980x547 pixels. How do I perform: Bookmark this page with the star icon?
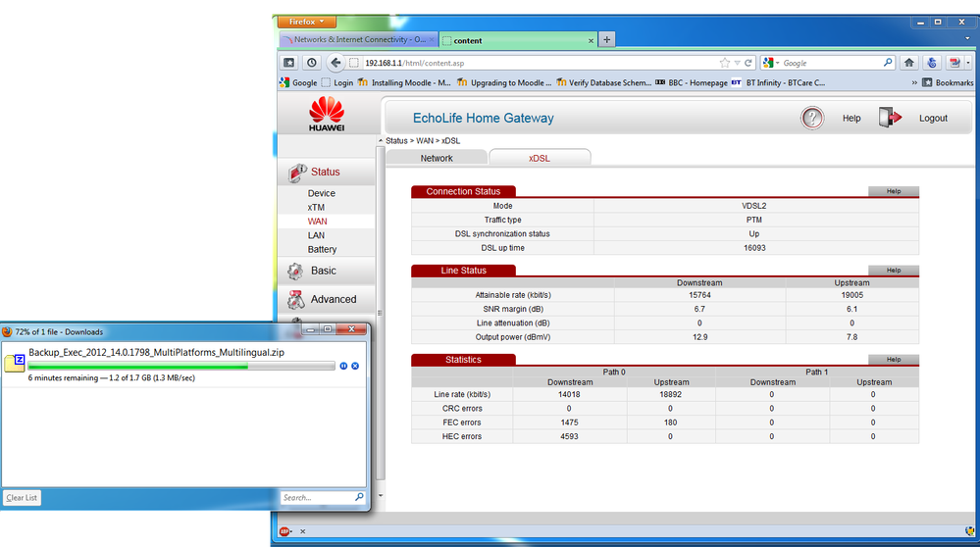coord(724,63)
